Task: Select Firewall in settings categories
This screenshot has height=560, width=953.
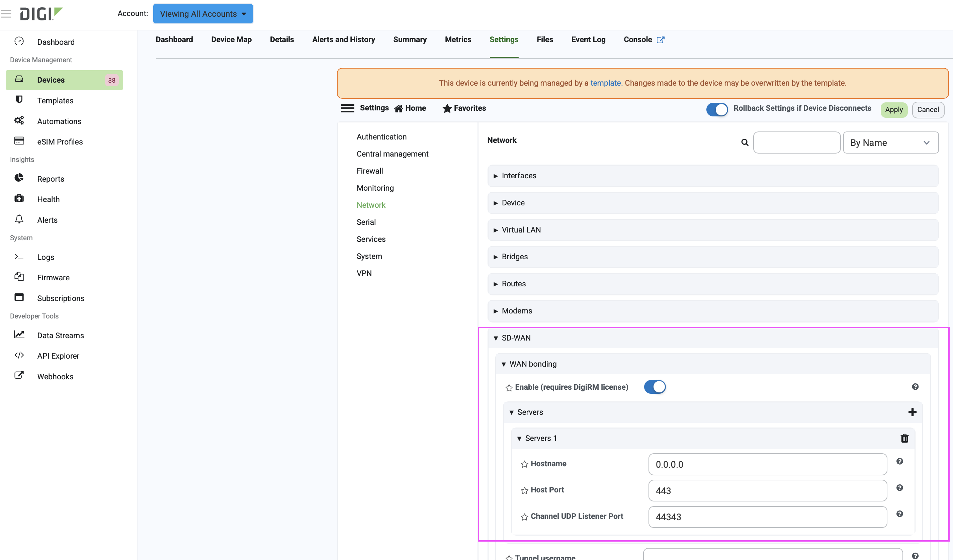Action: click(369, 171)
